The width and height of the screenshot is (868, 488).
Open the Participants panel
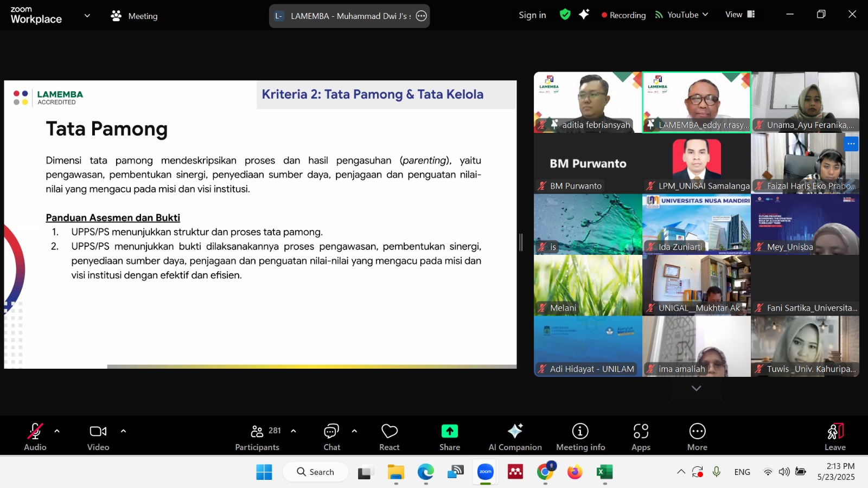coord(258,436)
